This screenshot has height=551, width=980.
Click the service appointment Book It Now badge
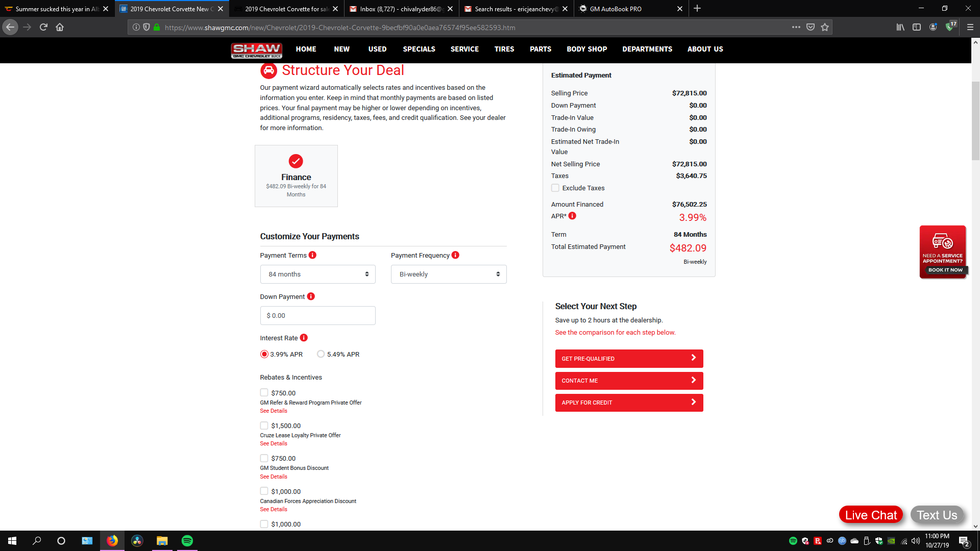pos(943,270)
